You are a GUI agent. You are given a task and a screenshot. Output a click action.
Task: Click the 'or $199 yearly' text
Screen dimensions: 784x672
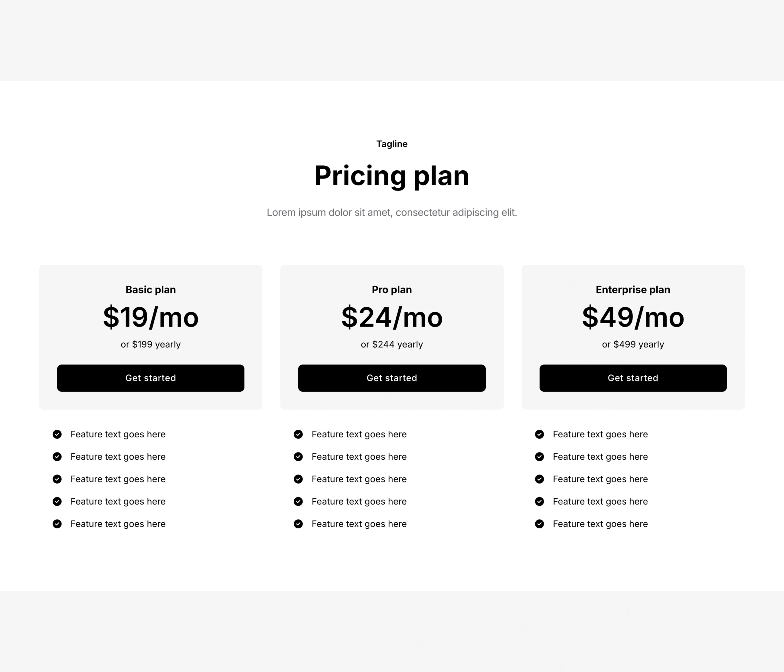tap(151, 344)
